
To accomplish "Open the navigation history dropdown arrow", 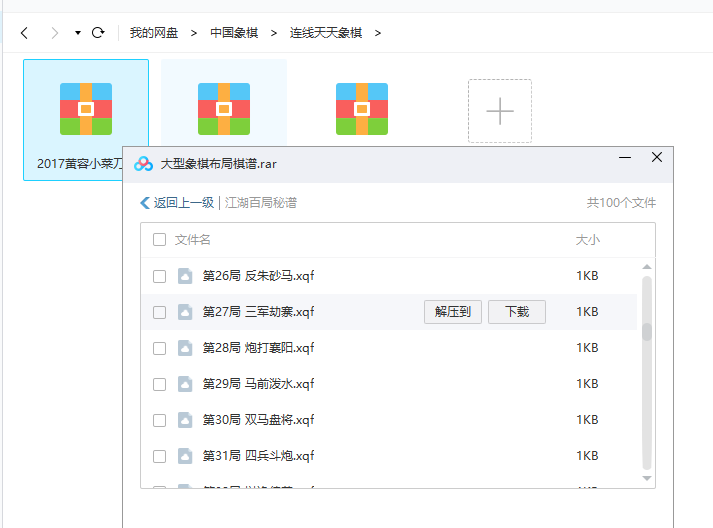I will (77, 33).
